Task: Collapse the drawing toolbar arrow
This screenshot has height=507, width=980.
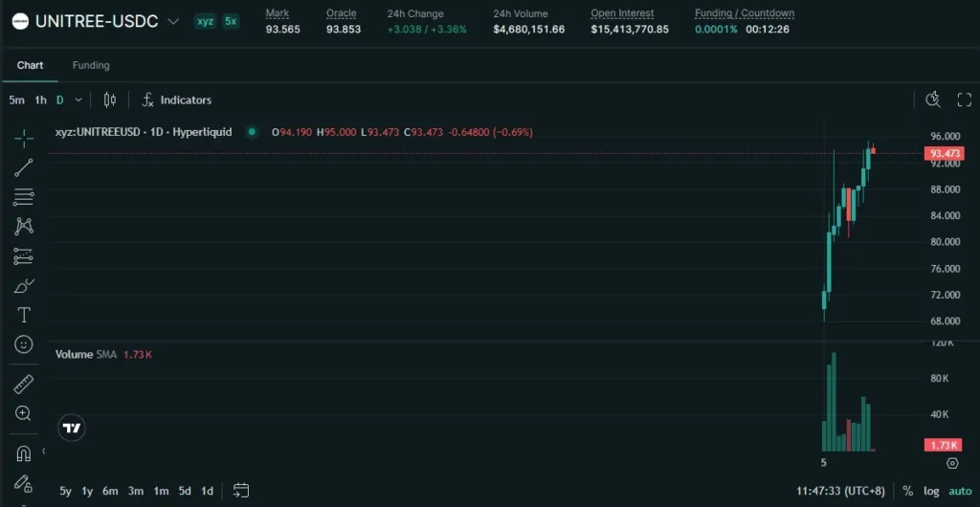Action: (x=44, y=451)
